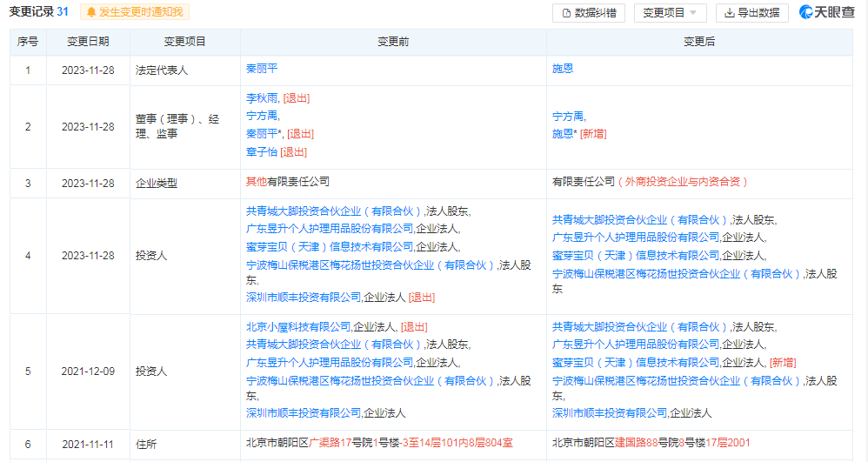This screenshot has width=868, height=462.
Task: Open 北京小屋科技有限公司 link in row 5
Action: coord(298,327)
